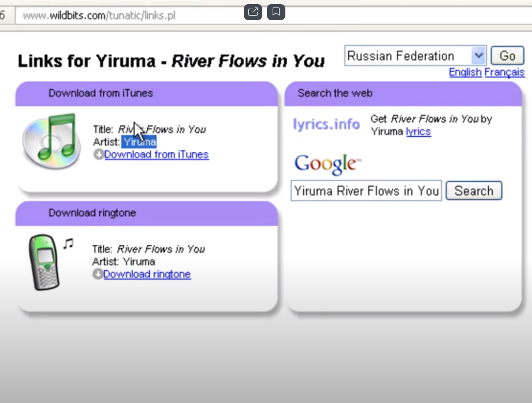The image size is (532, 403).
Task: Click the lyrics.info logo
Action: point(326,125)
